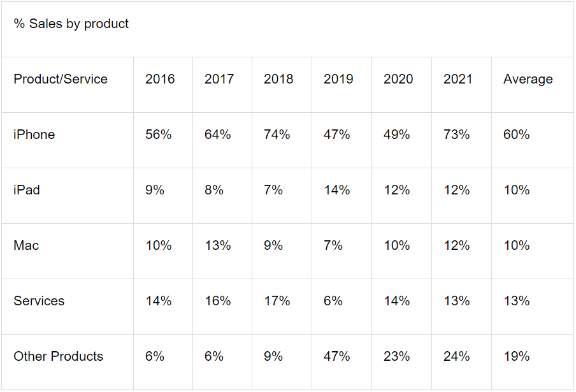Select iPhone's average cell showing 60%
This screenshot has height=392, width=576.
click(517, 135)
